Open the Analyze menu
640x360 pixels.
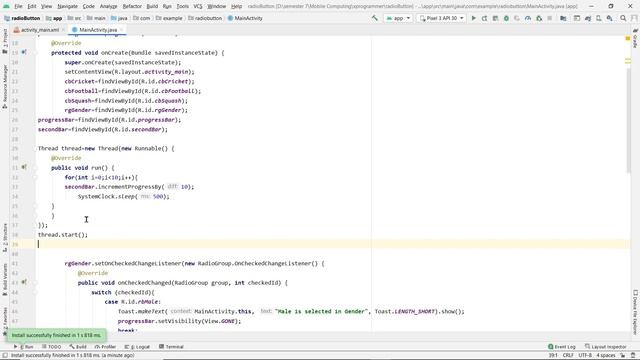109,7
